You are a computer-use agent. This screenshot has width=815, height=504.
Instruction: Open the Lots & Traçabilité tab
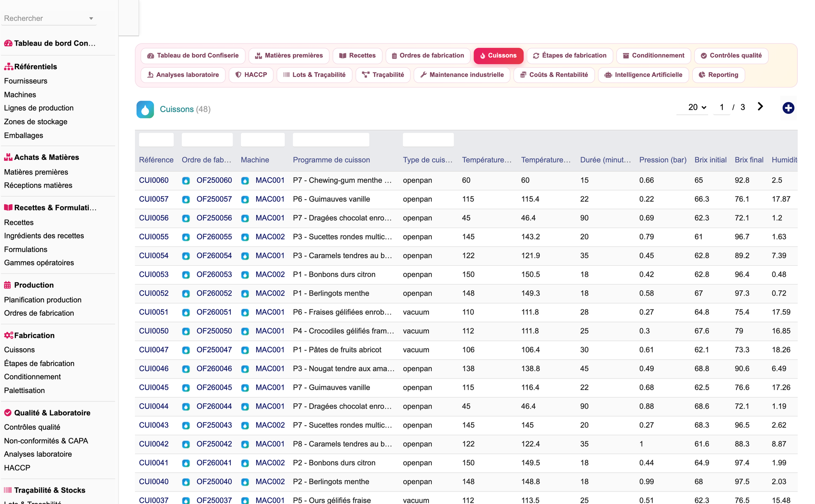tap(315, 75)
